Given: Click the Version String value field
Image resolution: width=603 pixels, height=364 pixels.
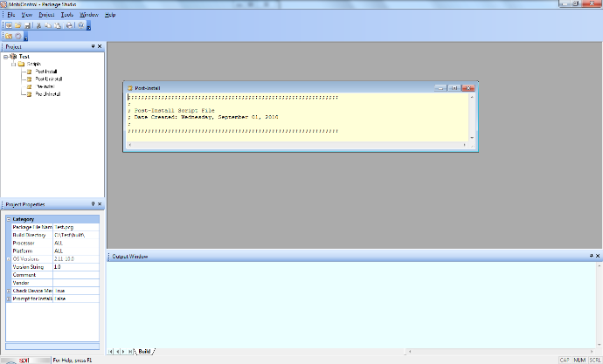Looking at the screenshot, I should pos(76,267).
